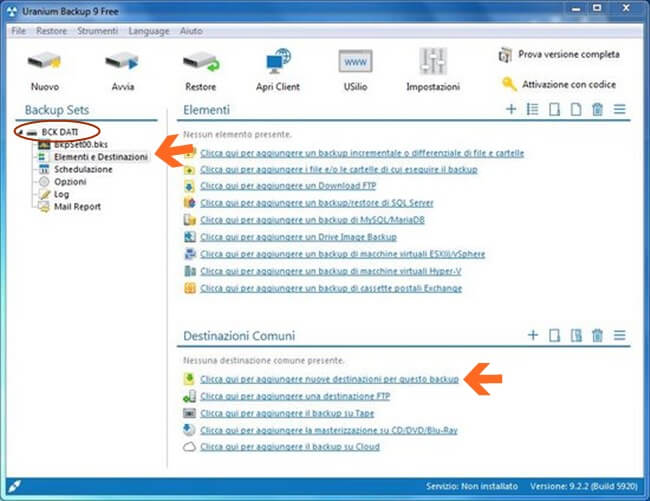Open hamburger menu in Destinazioni Comuni header
This screenshot has height=501, width=650.
619,336
